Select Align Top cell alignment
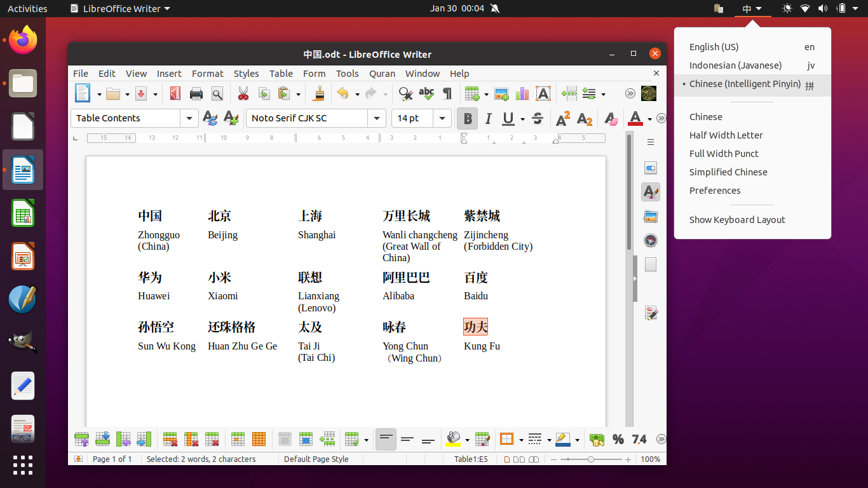The height and width of the screenshot is (488, 868). [386, 439]
